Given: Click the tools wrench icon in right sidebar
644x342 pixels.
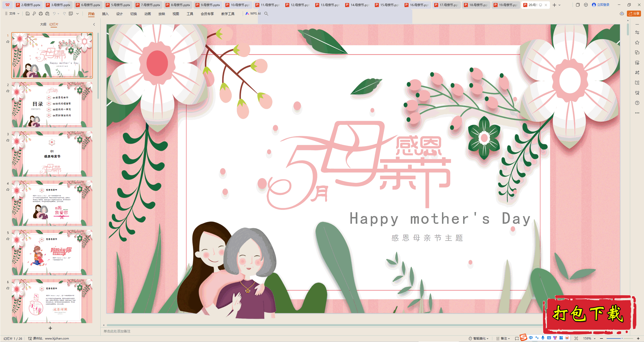Looking at the screenshot, I should pyautogui.click(x=637, y=73).
